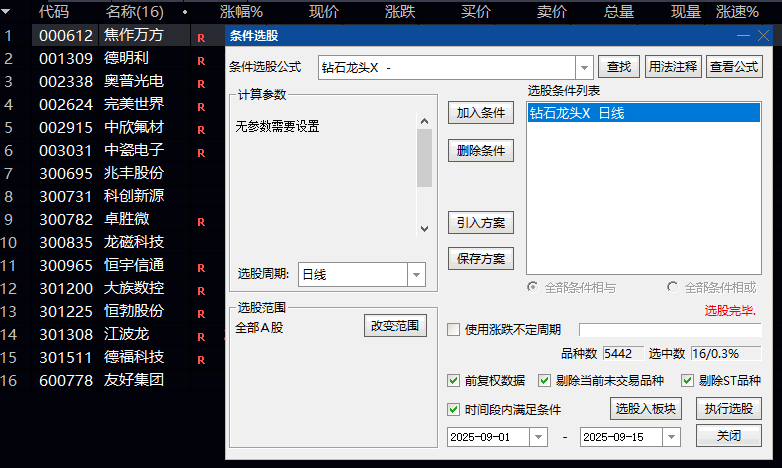
Task: Click the R marker beside 卓胜微
Action: (201, 222)
